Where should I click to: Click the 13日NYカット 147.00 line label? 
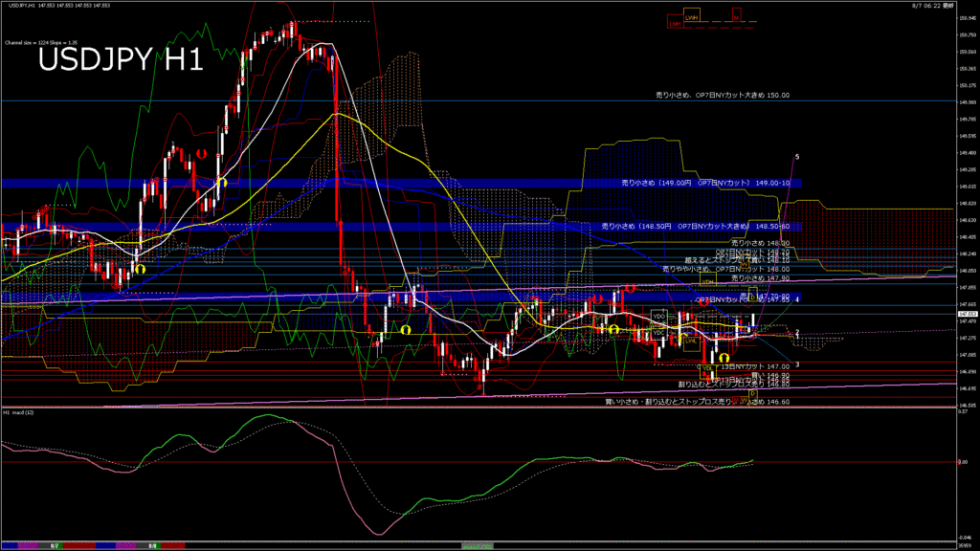point(756,366)
